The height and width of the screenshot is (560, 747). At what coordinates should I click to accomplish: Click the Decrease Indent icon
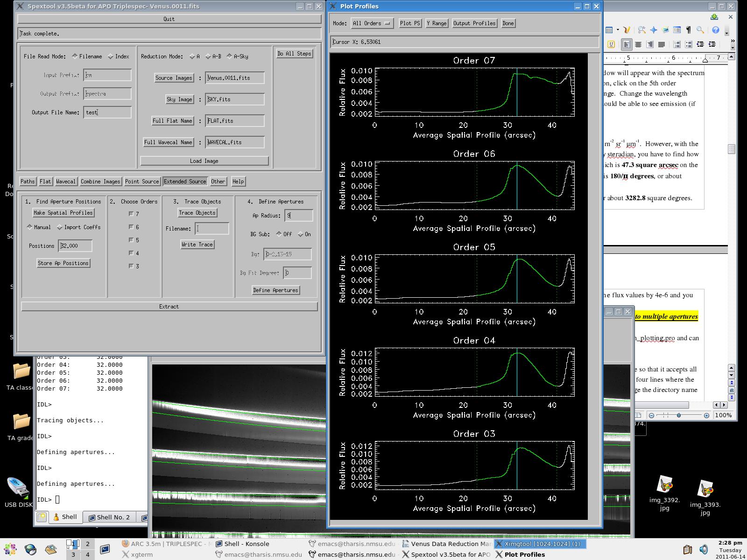click(700, 44)
